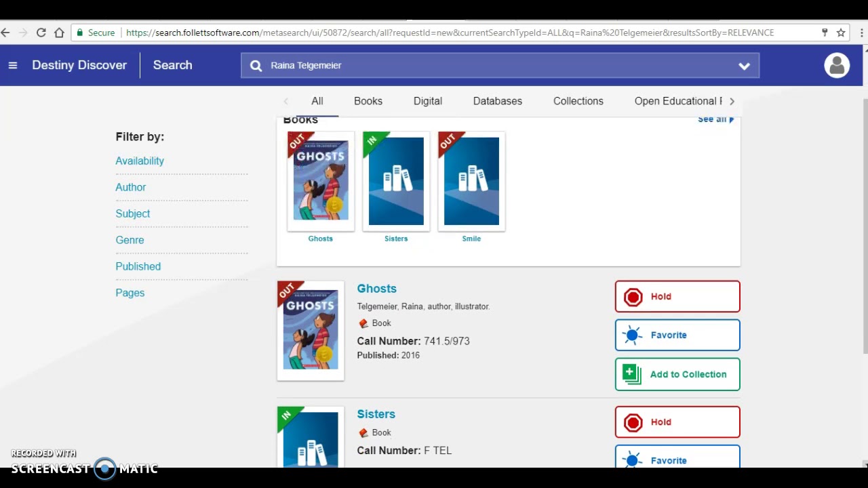Click the browser forward arrow
Viewport: 868px width, 488px height.
(x=23, y=33)
